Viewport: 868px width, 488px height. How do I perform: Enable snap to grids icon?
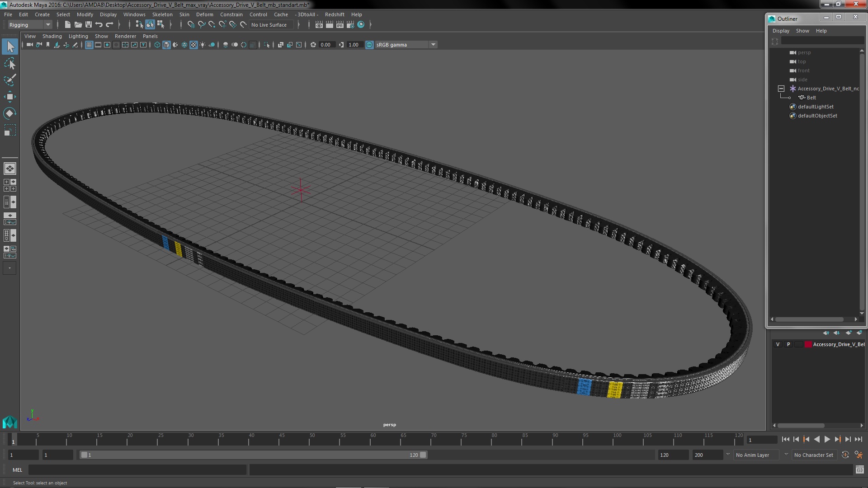pos(191,25)
